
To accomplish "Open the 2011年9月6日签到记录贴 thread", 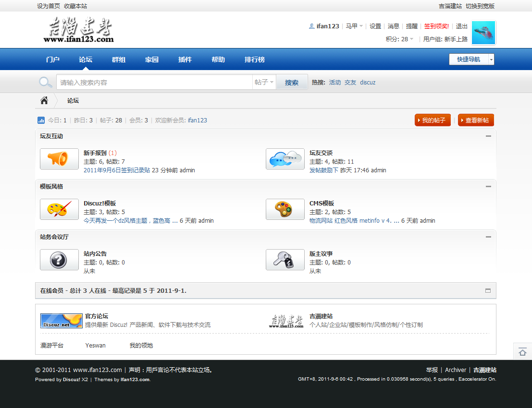I will click(x=117, y=170).
